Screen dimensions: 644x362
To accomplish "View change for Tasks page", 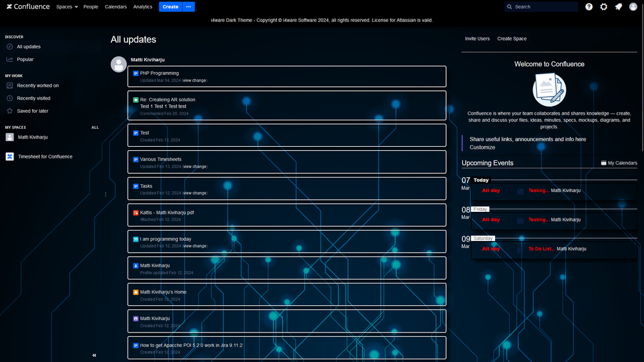I will [195, 193].
